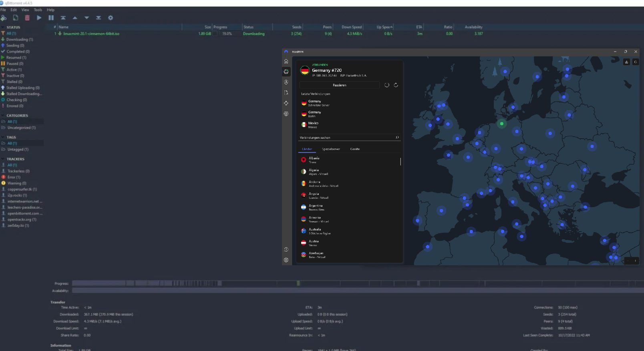Resume torrents with the play icon
Image resolution: width=644 pixels, height=351 pixels.
pyautogui.click(x=39, y=18)
